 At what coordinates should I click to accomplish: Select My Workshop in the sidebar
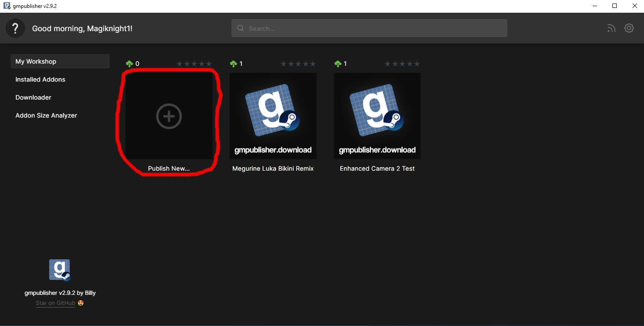[60, 61]
